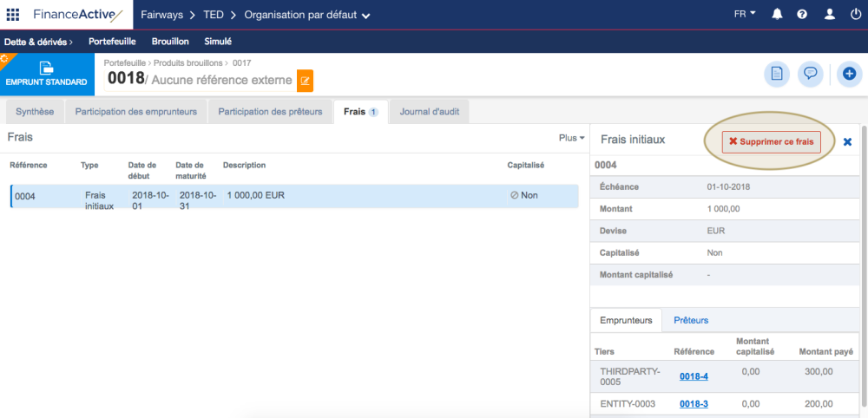Viewport: 868px width, 418px height.
Task: Open the user profile icon
Action: tap(829, 15)
